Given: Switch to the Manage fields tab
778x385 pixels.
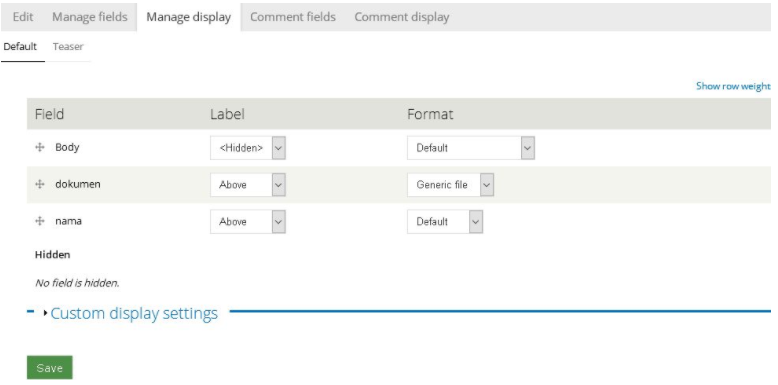Looking at the screenshot, I should tap(90, 17).
